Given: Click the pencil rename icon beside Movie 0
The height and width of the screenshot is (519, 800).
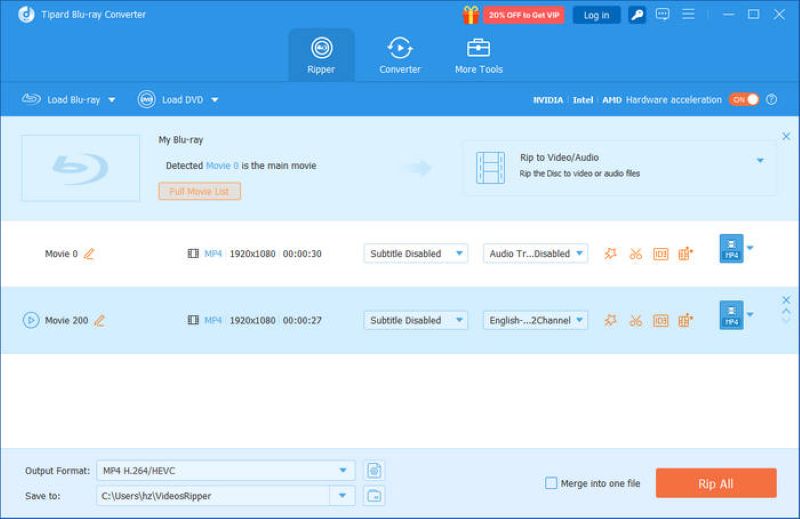Looking at the screenshot, I should (89, 254).
